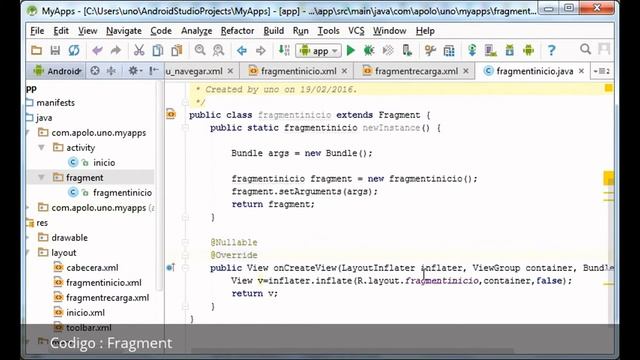Image resolution: width=640 pixels, height=360 pixels.
Task: Click the Redo arrow icon
Action: tap(116, 50)
